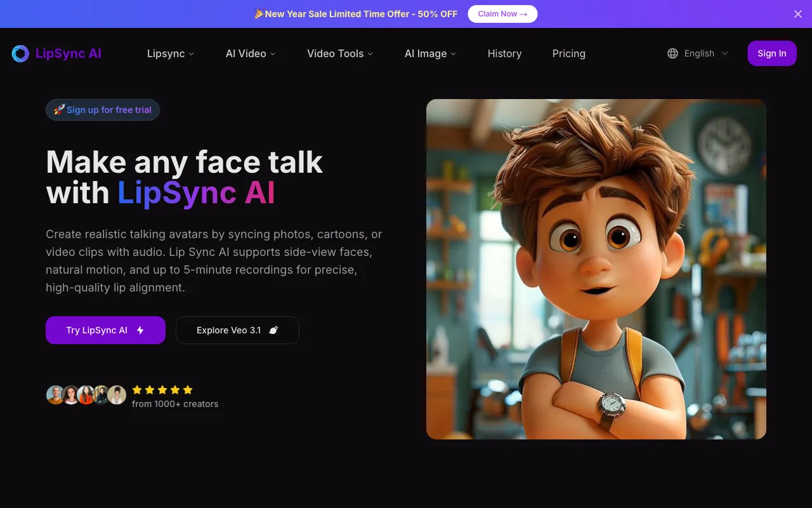The image size is (812, 508).
Task: Click the New Year Sale offer text
Action: click(x=356, y=14)
